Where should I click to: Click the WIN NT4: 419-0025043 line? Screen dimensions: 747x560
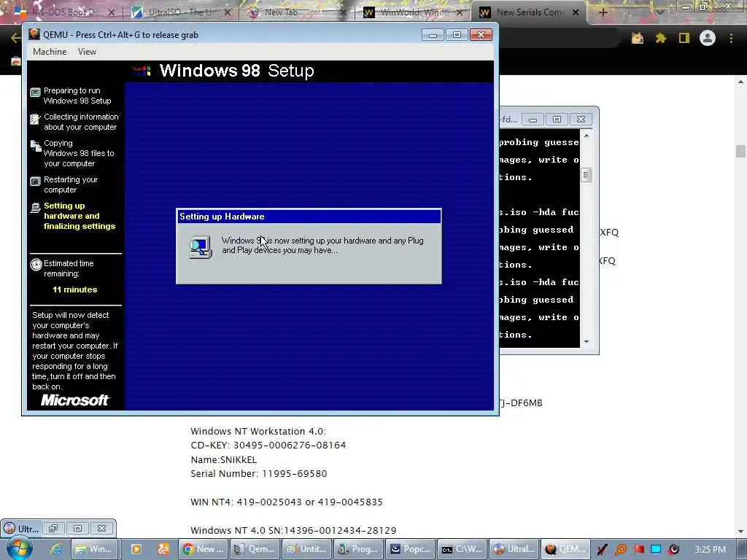click(x=286, y=502)
